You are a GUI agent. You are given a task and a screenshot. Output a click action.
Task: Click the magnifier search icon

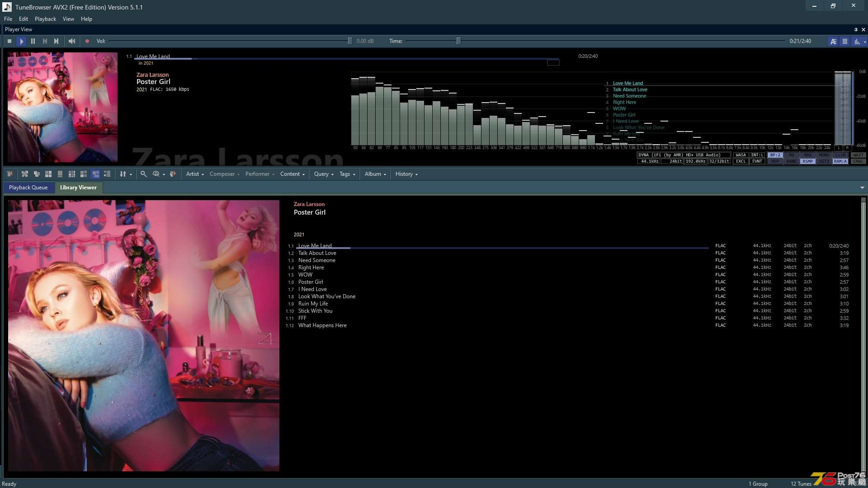(x=144, y=174)
